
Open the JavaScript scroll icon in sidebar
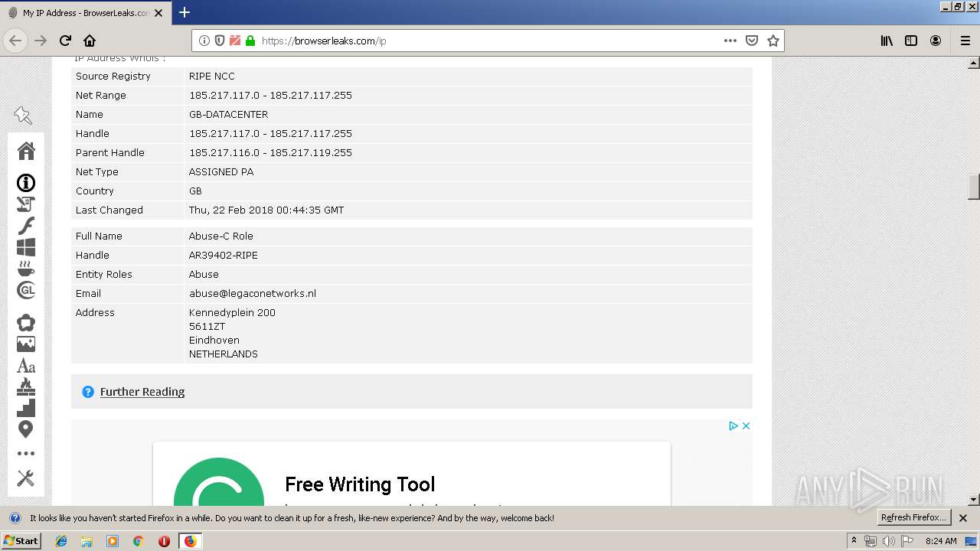click(26, 204)
